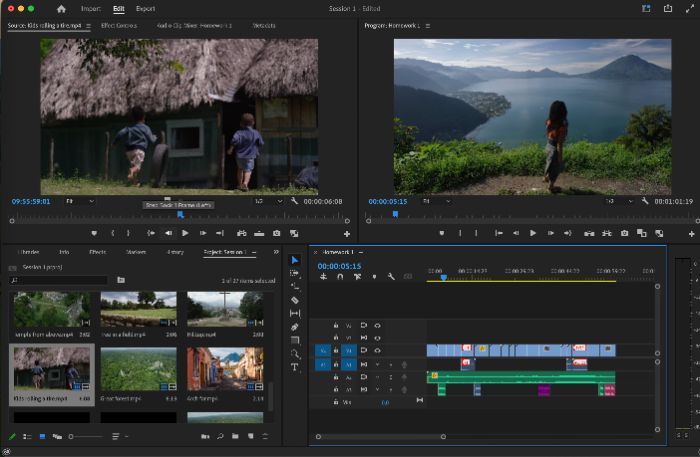
Task: Open Effect Controls tab
Action: [x=119, y=25]
